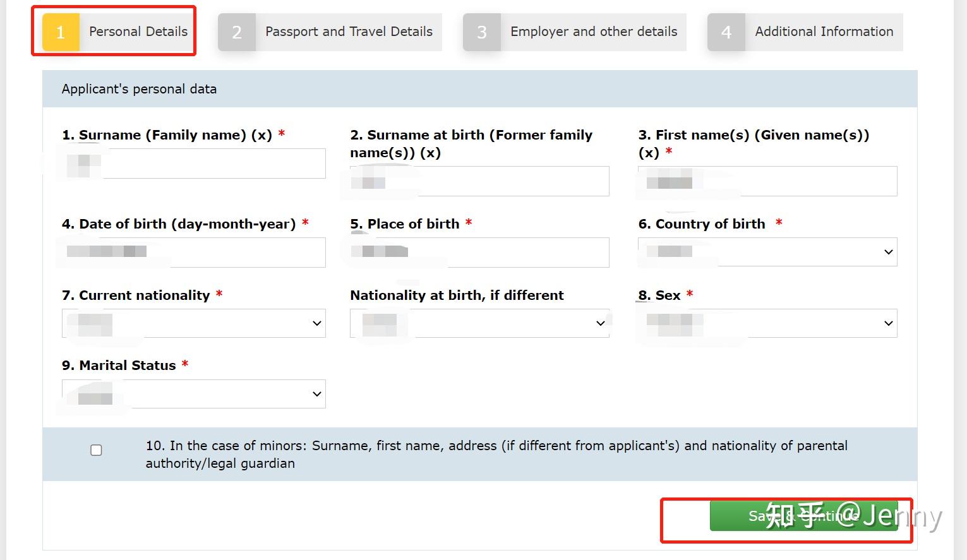967x560 pixels.
Task: Open the Sex dropdown
Action: (x=767, y=323)
